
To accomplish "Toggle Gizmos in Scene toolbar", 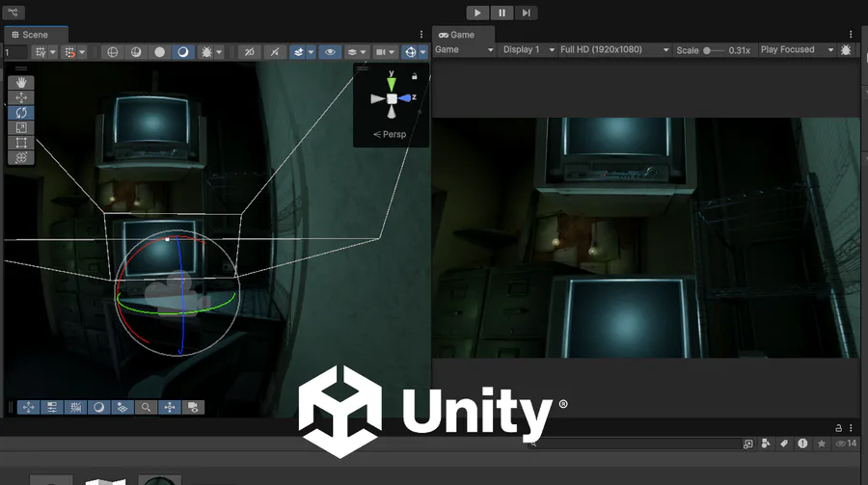I will click(x=410, y=52).
